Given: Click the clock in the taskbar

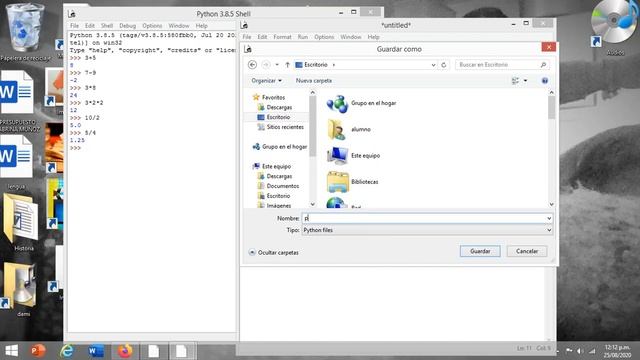Looking at the screenshot, I should [617, 351].
